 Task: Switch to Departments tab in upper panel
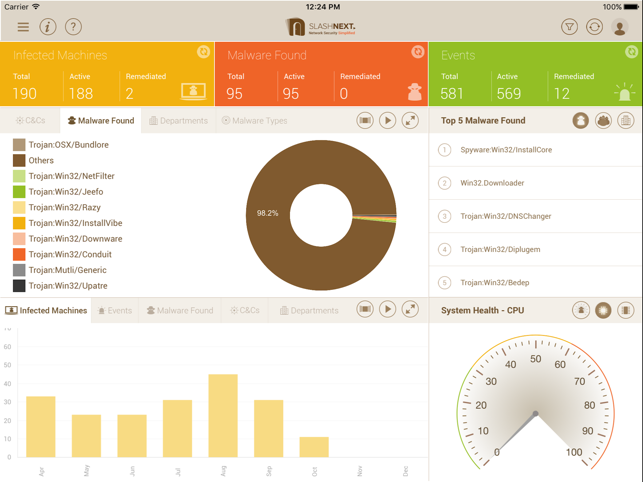pos(178,121)
